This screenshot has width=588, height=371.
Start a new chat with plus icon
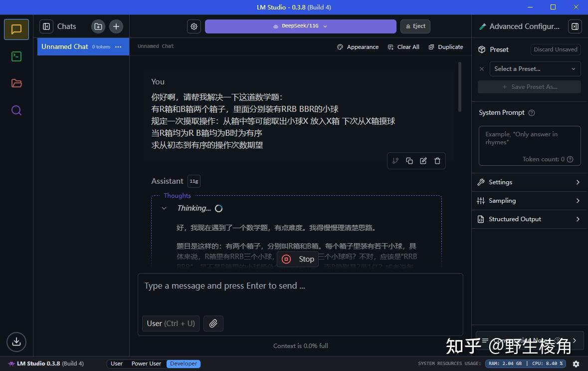(116, 26)
